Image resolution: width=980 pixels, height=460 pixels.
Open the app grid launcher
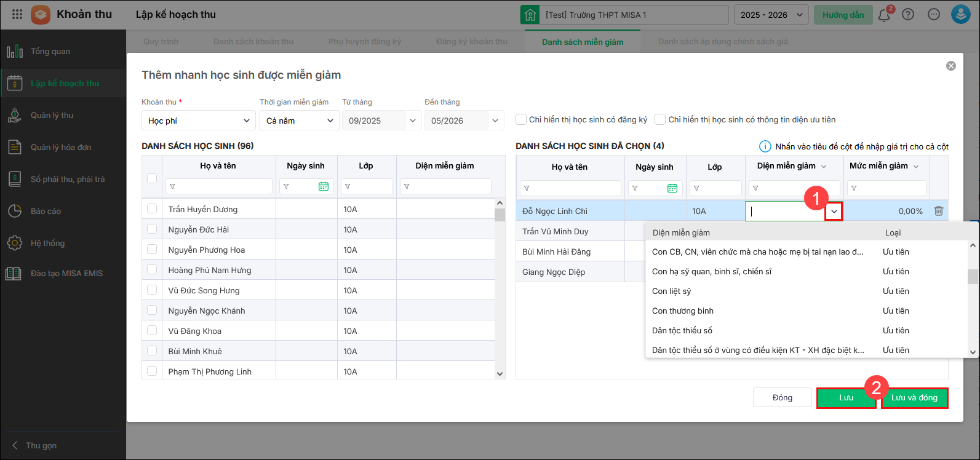[17, 14]
